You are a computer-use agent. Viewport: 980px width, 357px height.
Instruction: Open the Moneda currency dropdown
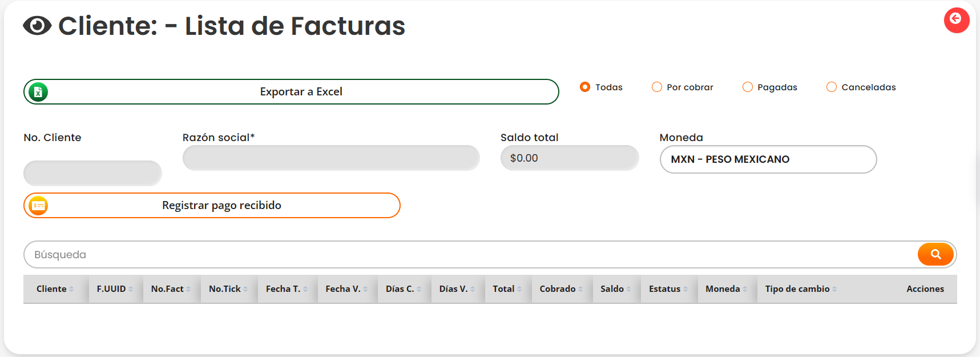tap(768, 159)
